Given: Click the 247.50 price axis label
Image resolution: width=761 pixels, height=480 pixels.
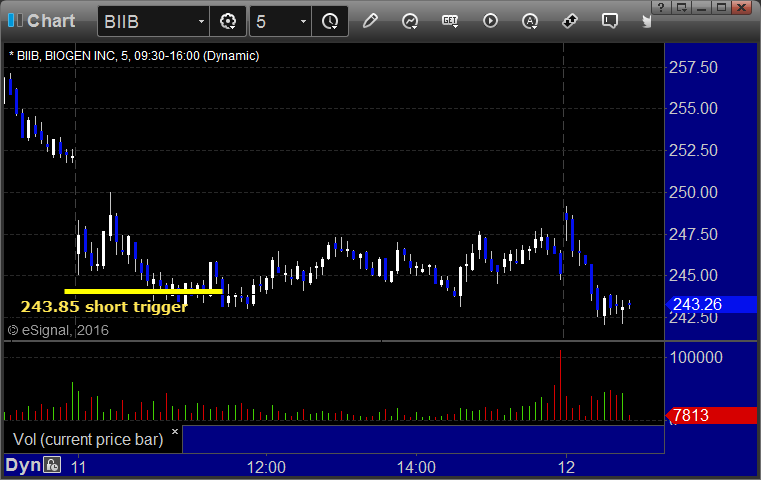Looking at the screenshot, I should point(693,234).
